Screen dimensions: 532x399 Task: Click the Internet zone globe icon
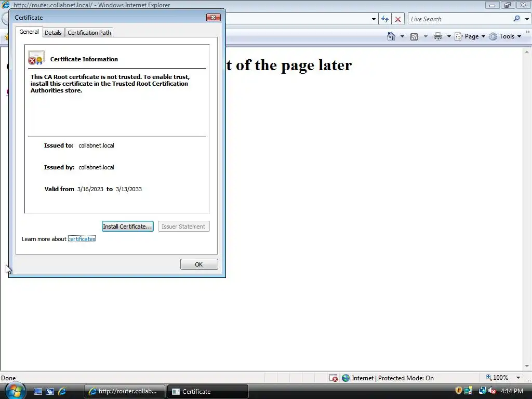345,378
